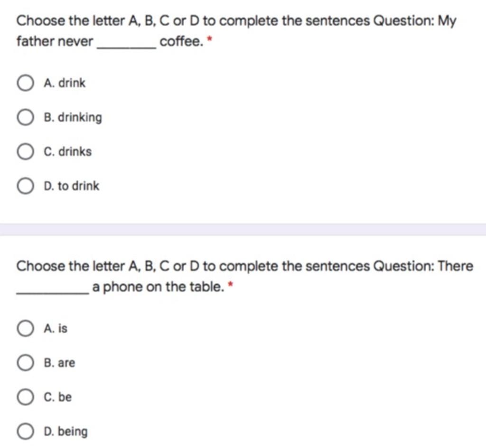
Task: Choose the 'B. are' radio button
Action: point(26,363)
